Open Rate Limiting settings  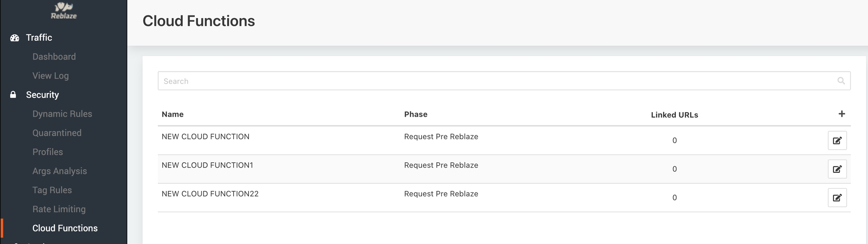59,209
